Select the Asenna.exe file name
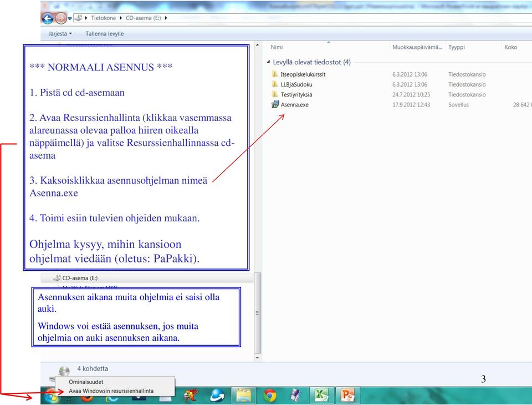Viewport: 532px width, 405px height. pyautogui.click(x=294, y=105)
